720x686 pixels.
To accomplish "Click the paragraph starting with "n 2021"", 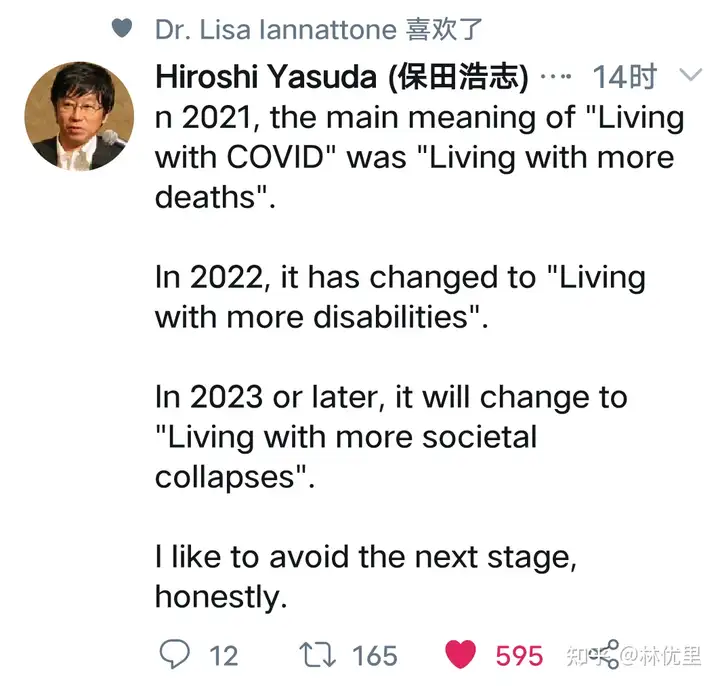I will click(x=419, y=157).
